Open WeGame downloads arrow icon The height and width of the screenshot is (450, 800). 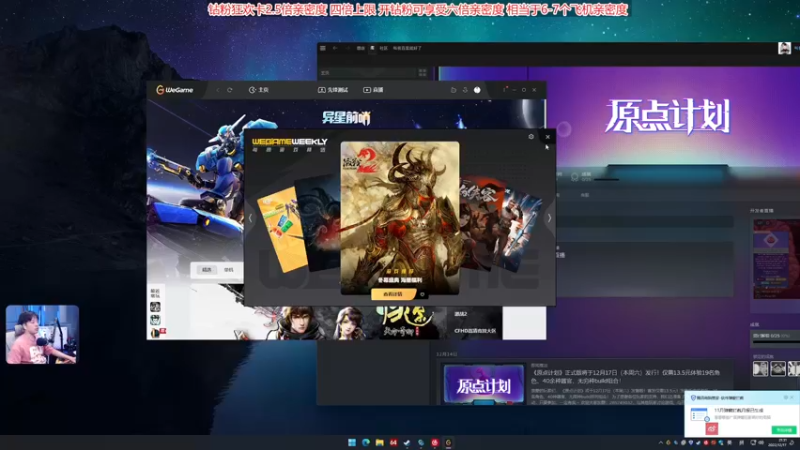click(x=465, y=90)
